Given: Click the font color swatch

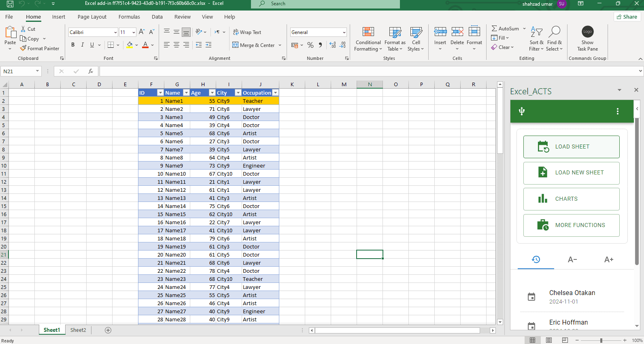Looking at the screenshot, I should point(145,45).
